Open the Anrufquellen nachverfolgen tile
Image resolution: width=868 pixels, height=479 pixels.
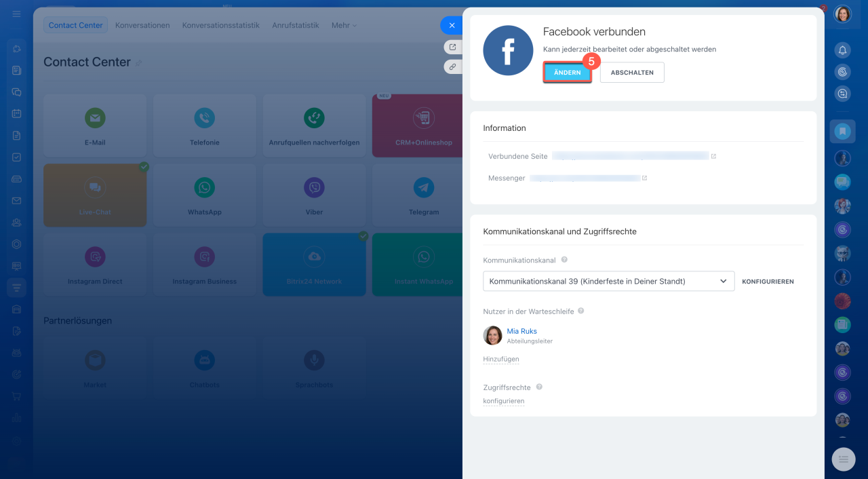tap(315, 126)
